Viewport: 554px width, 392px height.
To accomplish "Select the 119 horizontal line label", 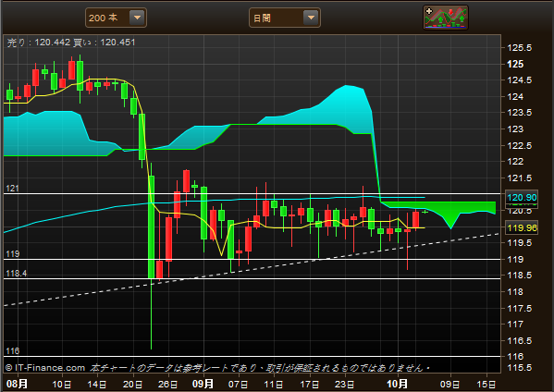I will [12, 254].
